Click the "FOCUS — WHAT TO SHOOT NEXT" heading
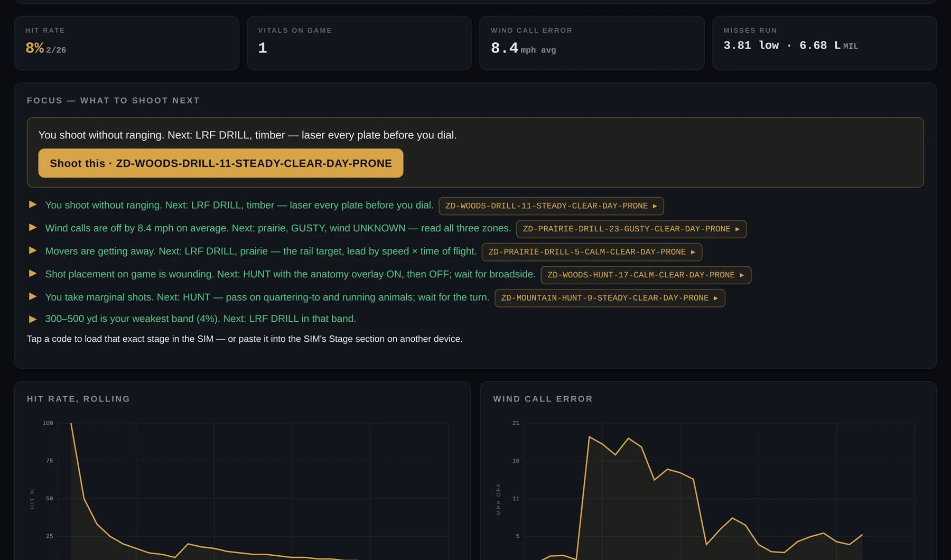951x560 pixels. pyautogui.click(x=113, y=100)
